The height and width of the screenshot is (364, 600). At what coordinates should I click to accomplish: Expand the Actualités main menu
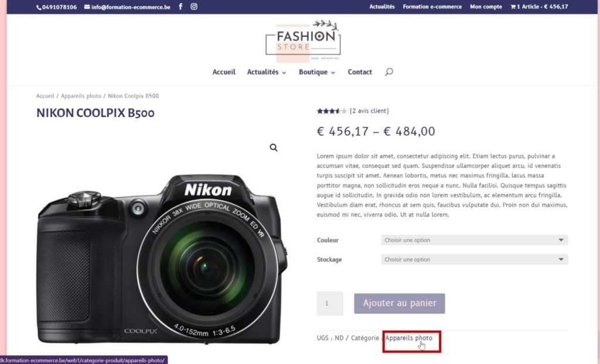pyautogui.click(x=267, y=72)
